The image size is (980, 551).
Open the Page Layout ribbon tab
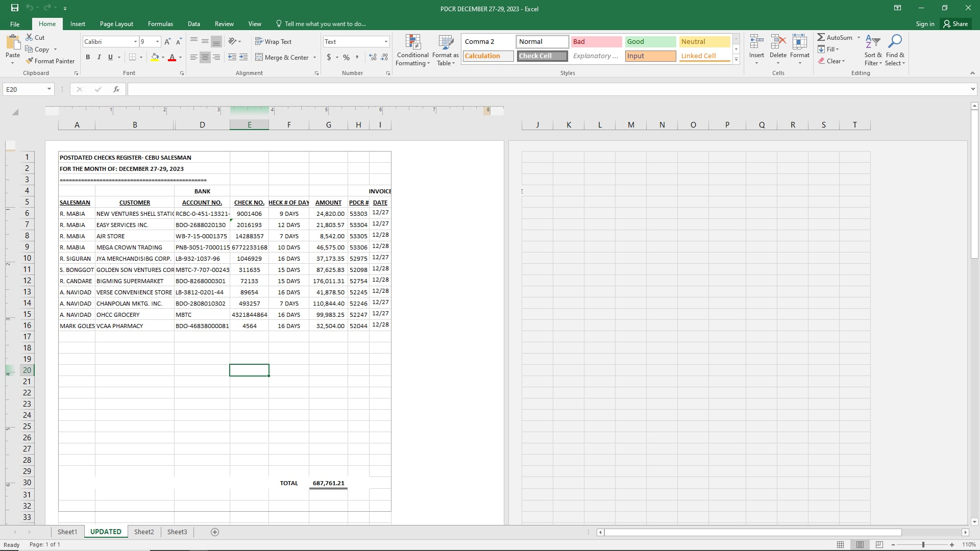coord(116,23)
